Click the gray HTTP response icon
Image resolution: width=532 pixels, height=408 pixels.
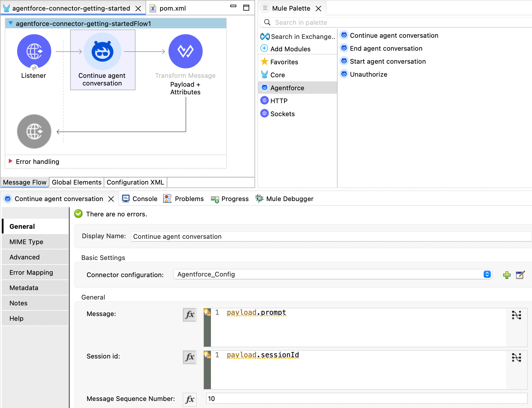pos(34,131)
